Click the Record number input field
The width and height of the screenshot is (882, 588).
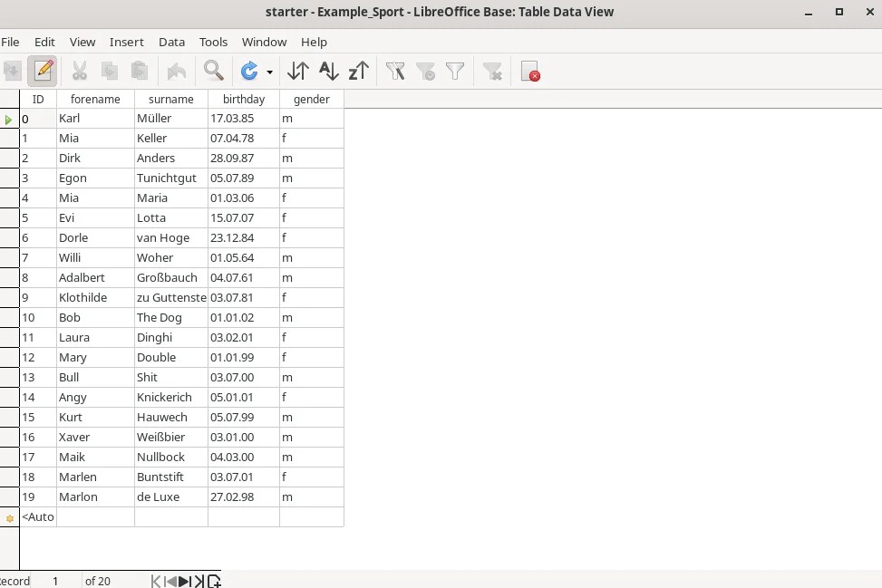(x=55, y=581)
